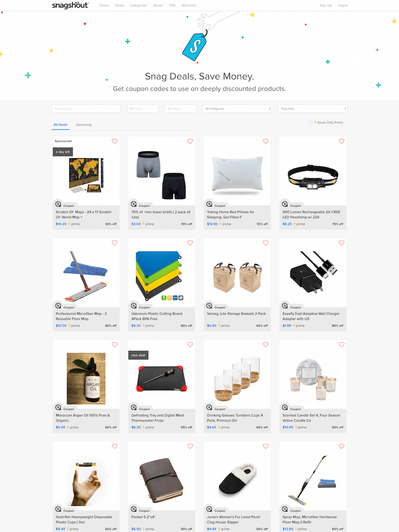Open Categories in the top navigation
Screen dimensions: 399x532
point(138,5)
